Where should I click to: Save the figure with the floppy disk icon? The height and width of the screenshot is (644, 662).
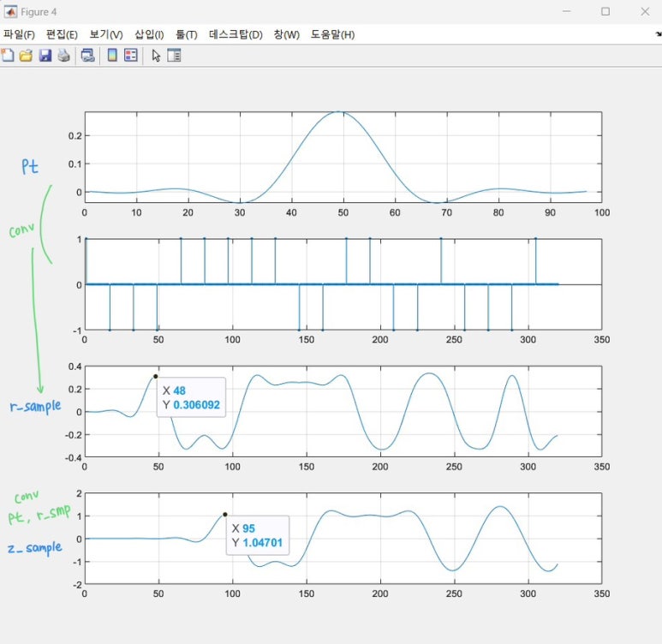(x=45, y=56)
